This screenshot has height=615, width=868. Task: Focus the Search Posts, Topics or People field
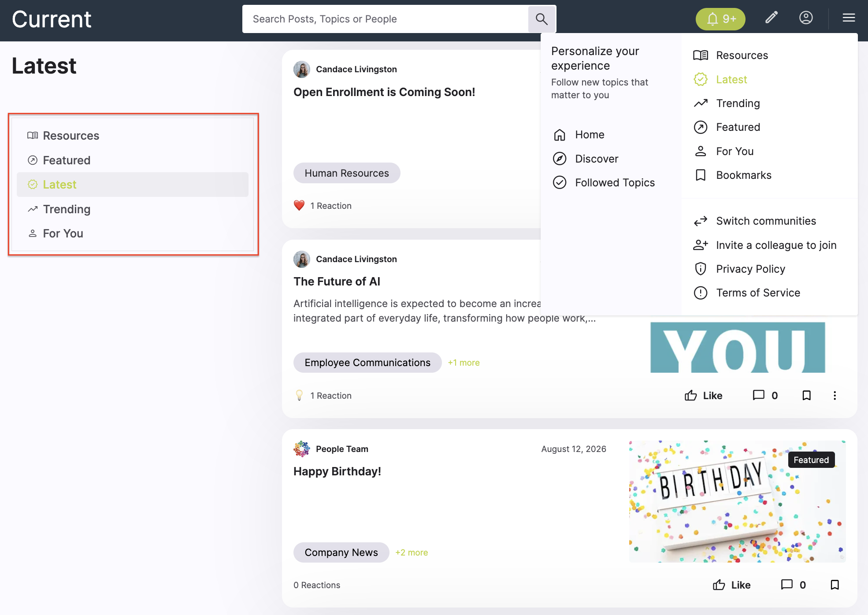386,19
